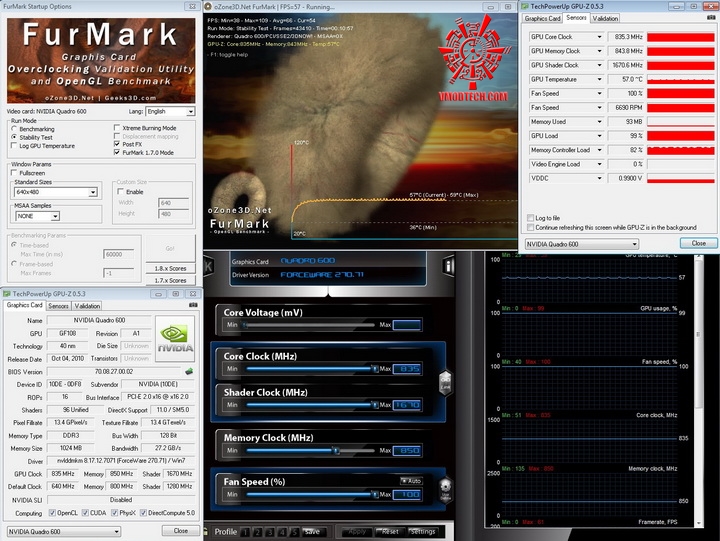Click the Afterburner info 'i' icon
This screenshot has height=541, width=720.
click(449, 266)
